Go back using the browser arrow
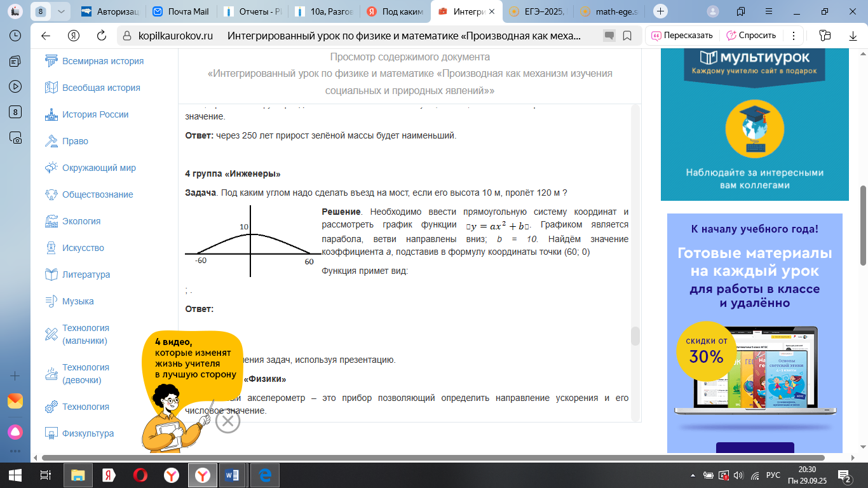The image size is (868, 488). pyautogui.click(x=46, y=36)
